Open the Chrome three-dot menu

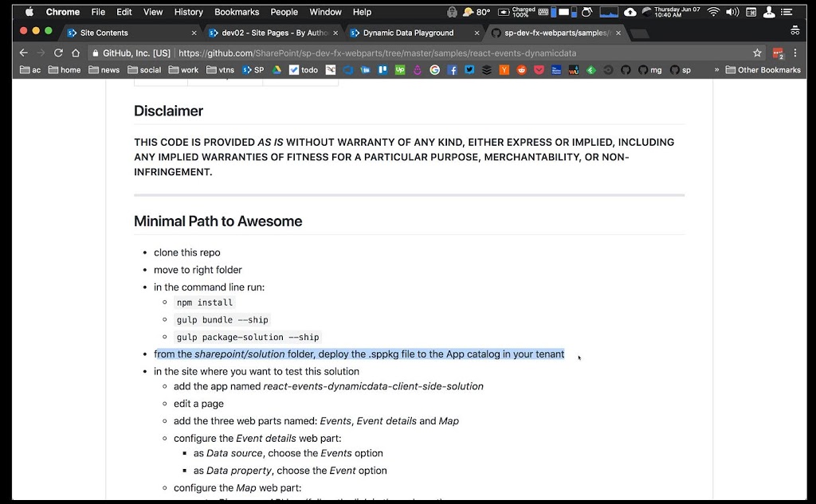(794, 53)
